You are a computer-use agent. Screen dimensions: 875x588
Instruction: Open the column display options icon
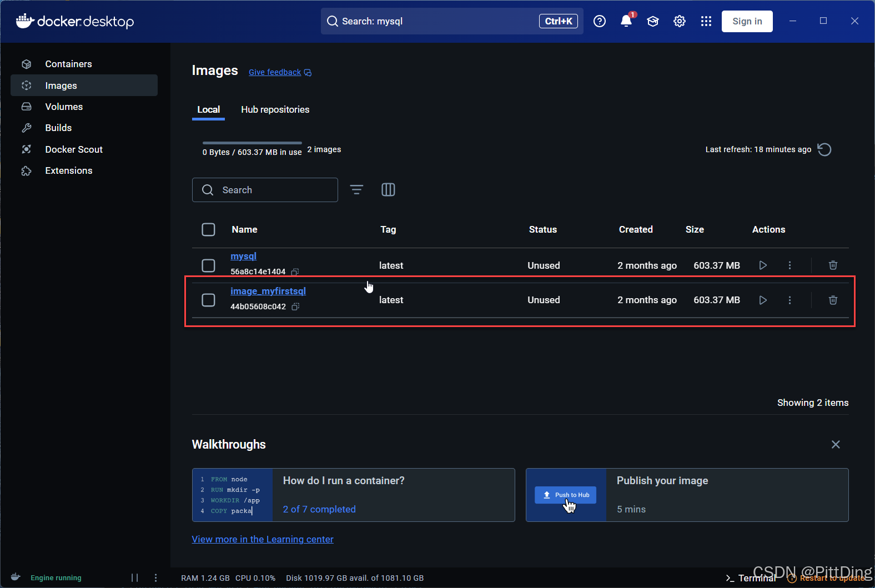coord(388,190)
